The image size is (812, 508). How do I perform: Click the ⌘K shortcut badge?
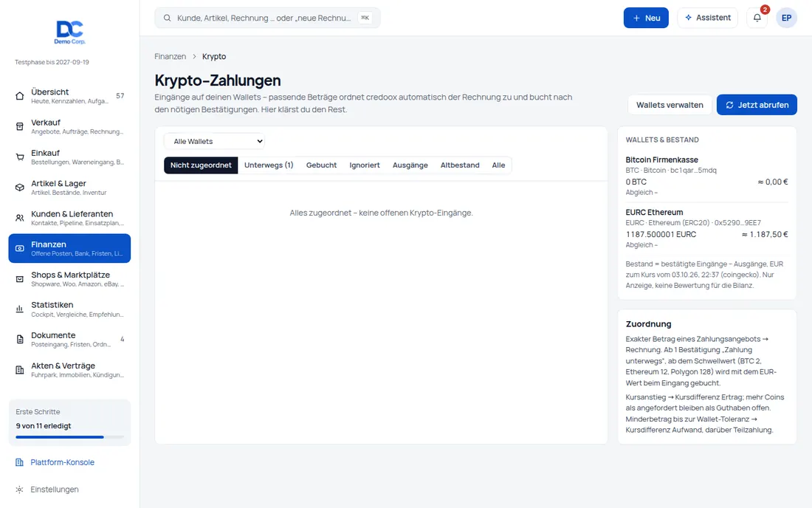(365, 18)
